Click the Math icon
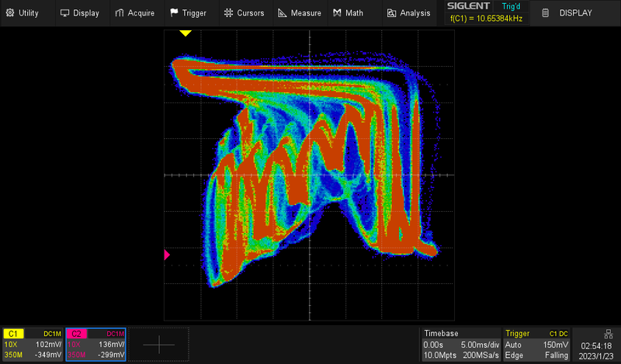Image resolution: width=621 pixels, height=364 pixels. (x=338, y=13)
